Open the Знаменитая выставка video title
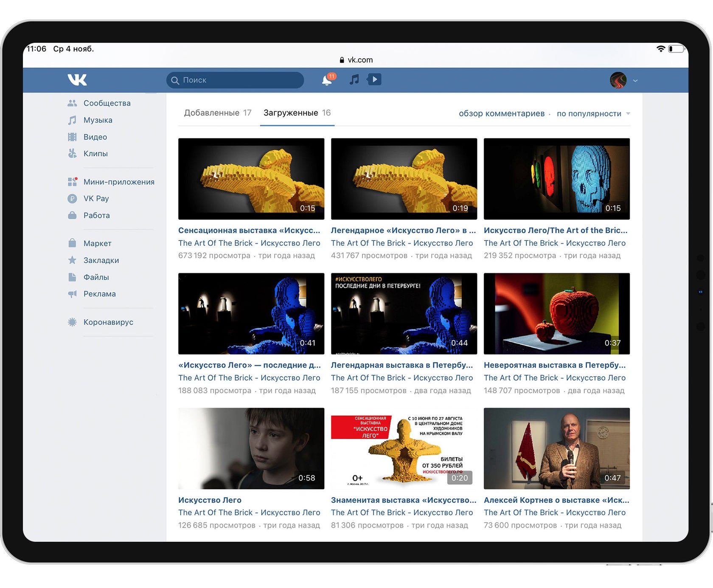This screenshot has height=588, width=713. click(404, 500)
